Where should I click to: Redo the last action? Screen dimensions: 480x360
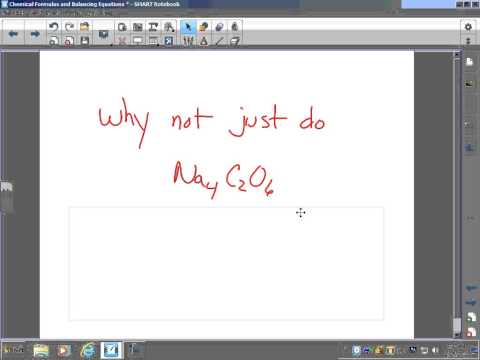tap(69, 26)
